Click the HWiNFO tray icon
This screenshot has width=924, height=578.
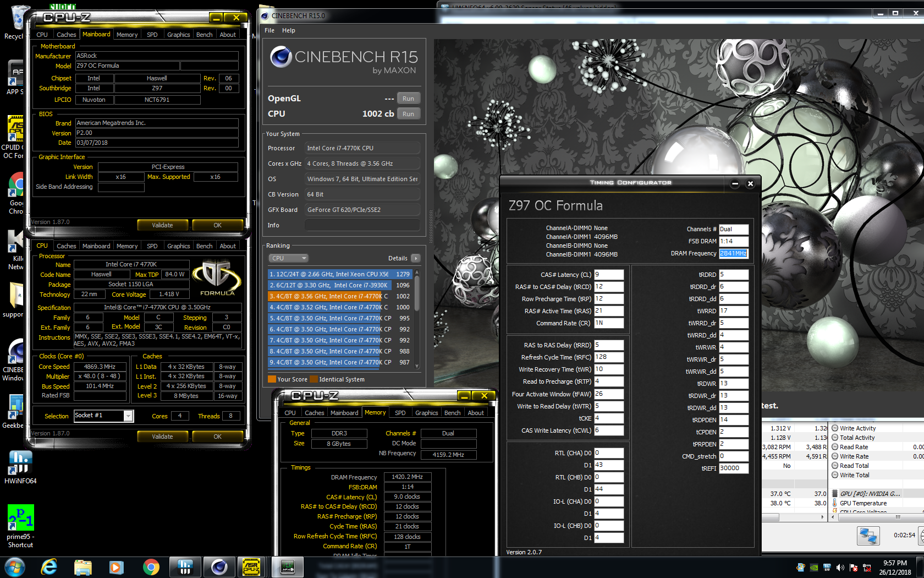(827, 568)
